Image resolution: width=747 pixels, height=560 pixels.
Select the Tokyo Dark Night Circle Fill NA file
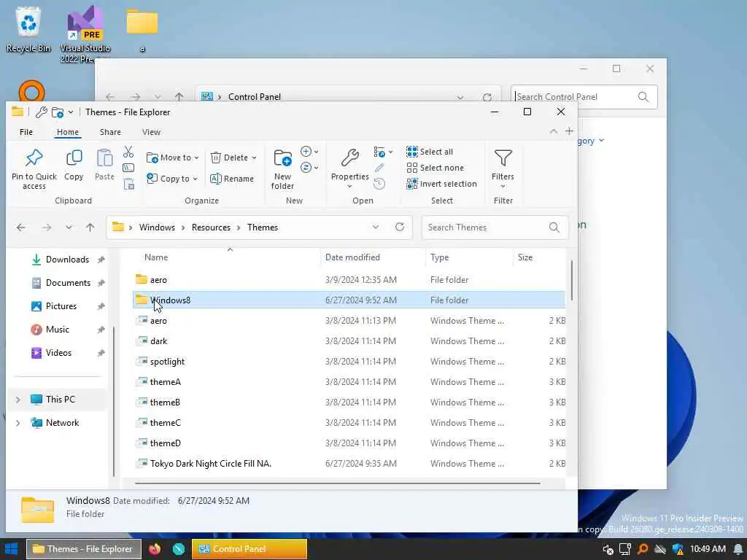(350, 463)
